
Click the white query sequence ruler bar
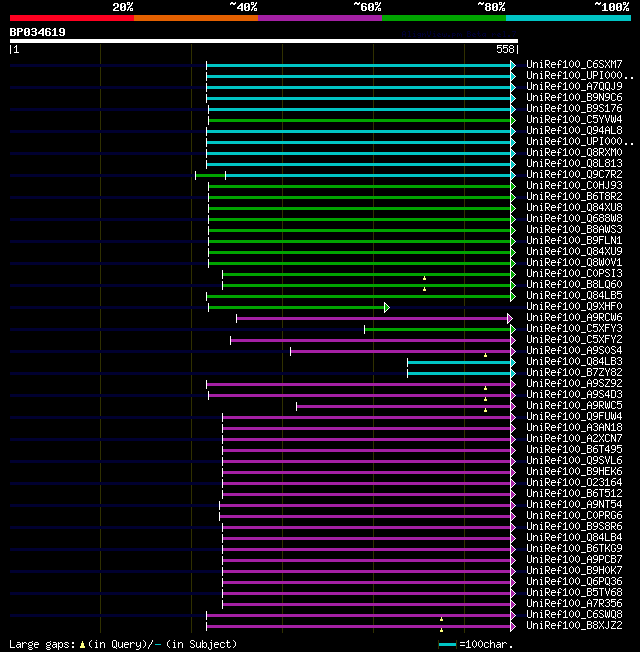(x=264, y=41)
